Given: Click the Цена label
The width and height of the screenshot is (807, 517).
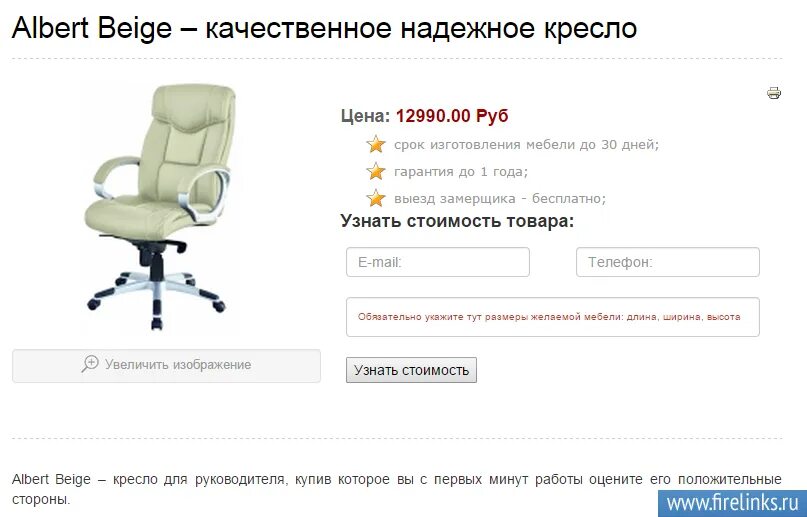Looking at the screenshot, I should coord(366,116).
